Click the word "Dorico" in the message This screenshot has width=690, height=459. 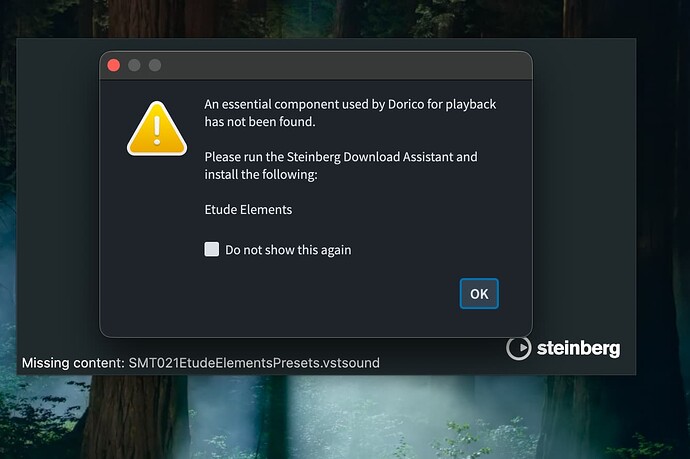coord(408,103)
